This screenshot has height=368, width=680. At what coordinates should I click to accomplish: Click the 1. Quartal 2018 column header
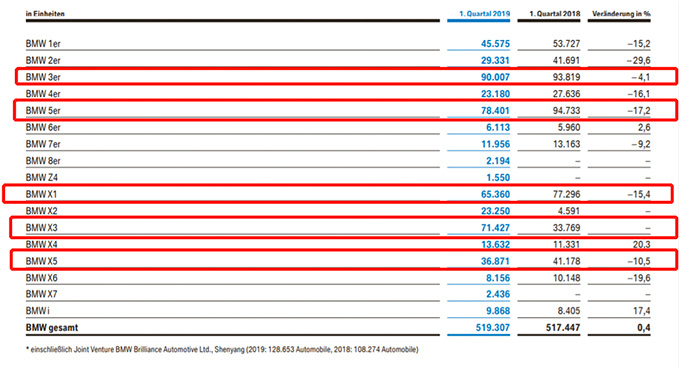[555, 14]
